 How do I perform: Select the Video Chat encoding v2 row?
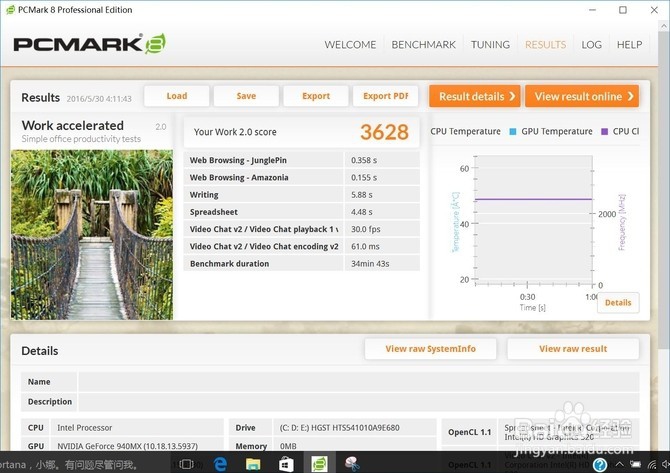click(302, 247)
